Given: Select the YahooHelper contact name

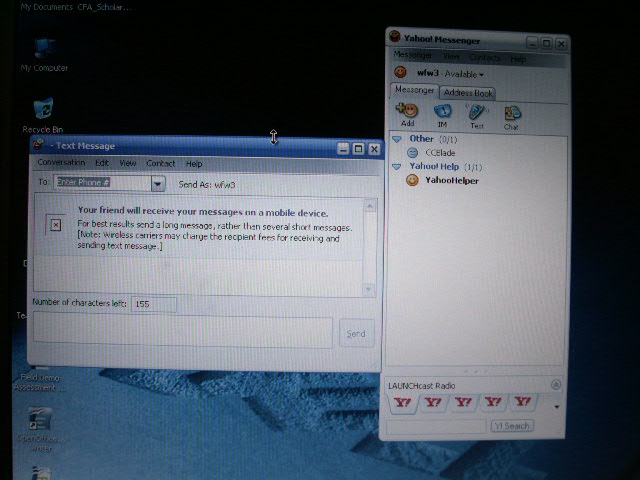Looking at the screenshot, I should (x=452, y=180).
